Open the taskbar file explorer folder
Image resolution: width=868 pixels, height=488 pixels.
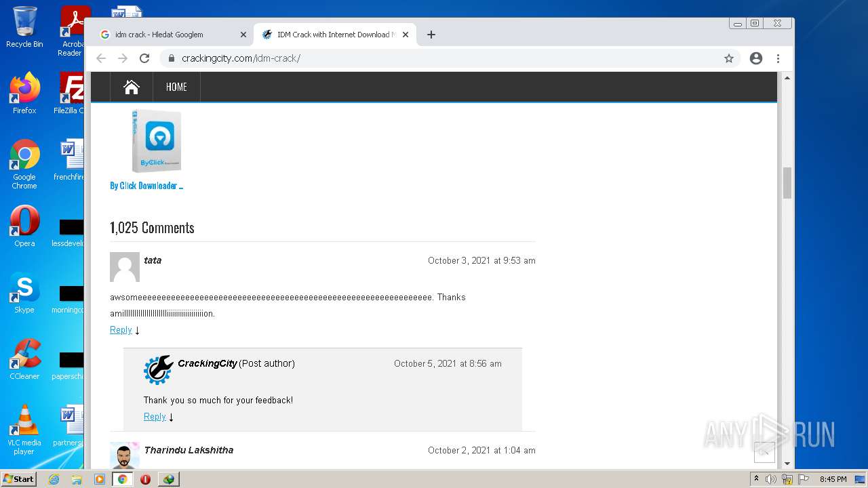pyautogui.click(x=77, y=479)
